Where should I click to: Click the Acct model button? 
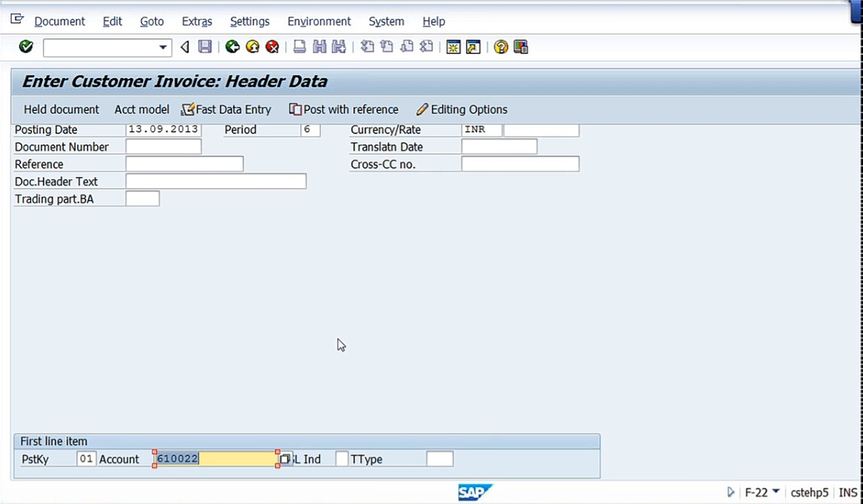(141, 110)
